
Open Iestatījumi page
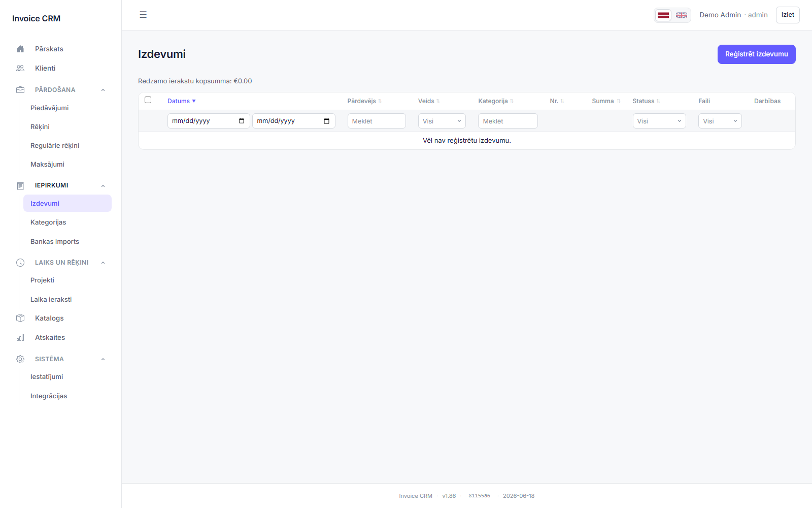click(x=47, y=376)
